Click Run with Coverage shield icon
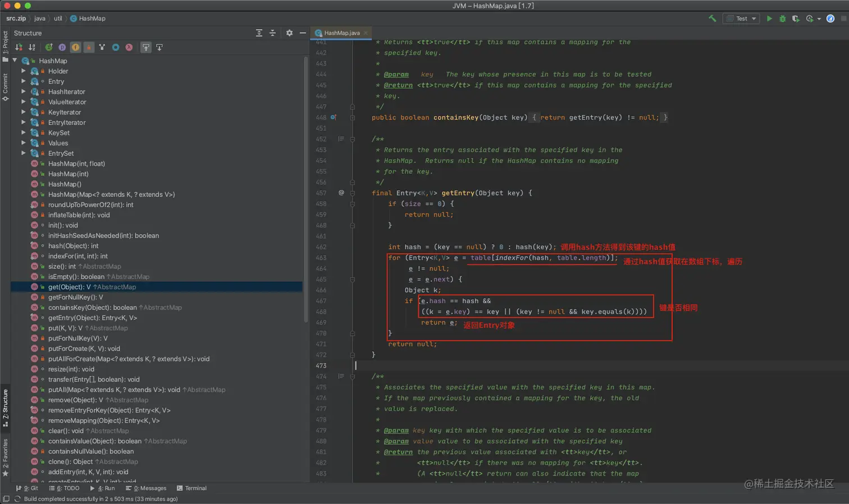 [796, 19]
